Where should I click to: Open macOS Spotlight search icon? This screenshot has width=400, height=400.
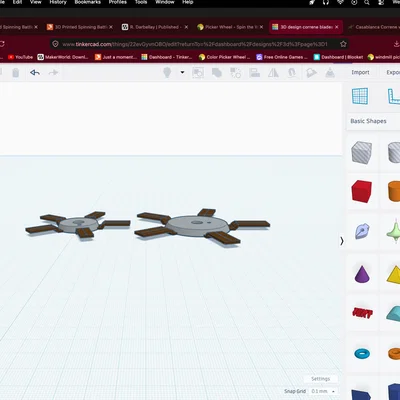(367, 2)
